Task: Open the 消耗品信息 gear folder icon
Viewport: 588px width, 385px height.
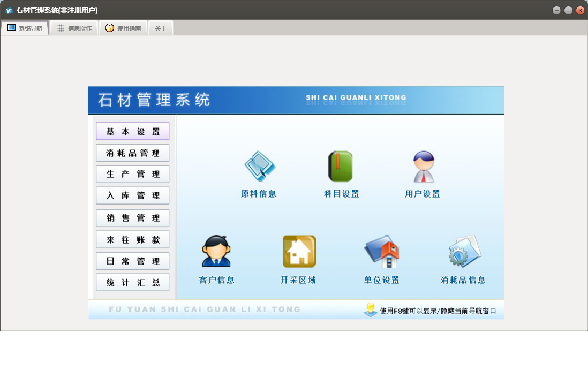Action: [x=464, y=251]
